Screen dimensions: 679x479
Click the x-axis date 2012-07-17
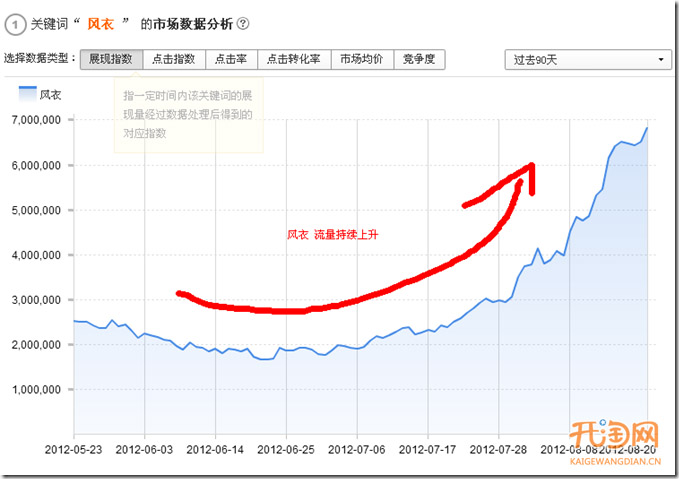coord(427,450)
